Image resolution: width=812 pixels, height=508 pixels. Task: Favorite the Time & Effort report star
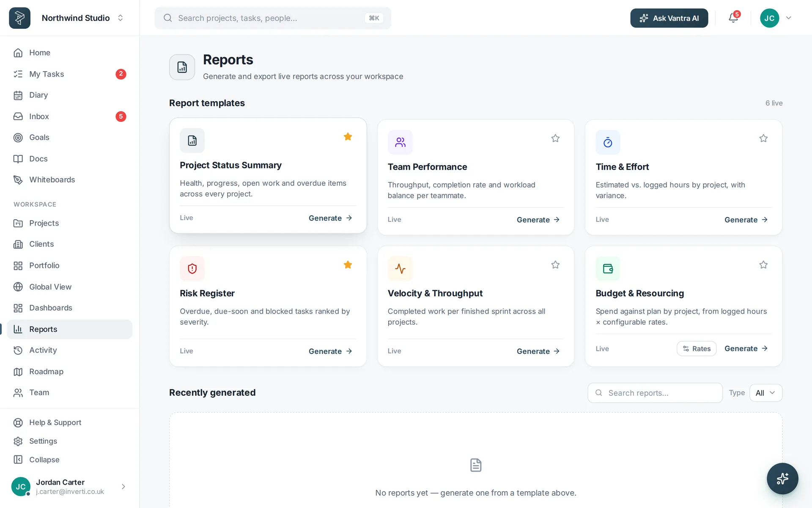click(763, 138)
